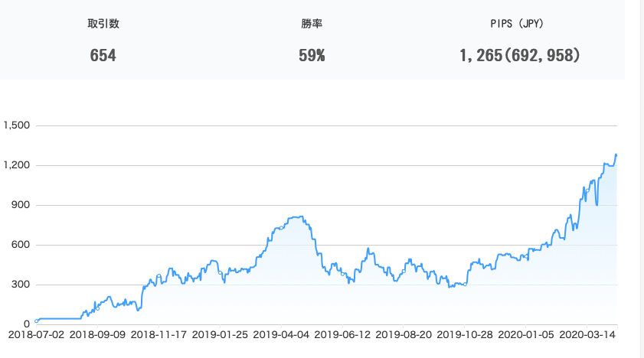Pick the 2019-06-12 x-axis date
This screenshot has width=644, height=358.
click(x=342, y=334)
